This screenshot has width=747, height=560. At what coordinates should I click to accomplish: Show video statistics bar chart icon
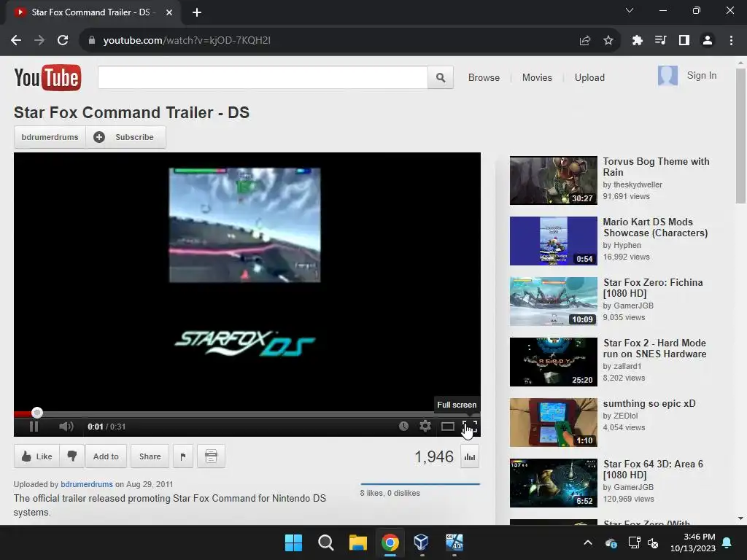pyautogui.click(x=470, y=456)
